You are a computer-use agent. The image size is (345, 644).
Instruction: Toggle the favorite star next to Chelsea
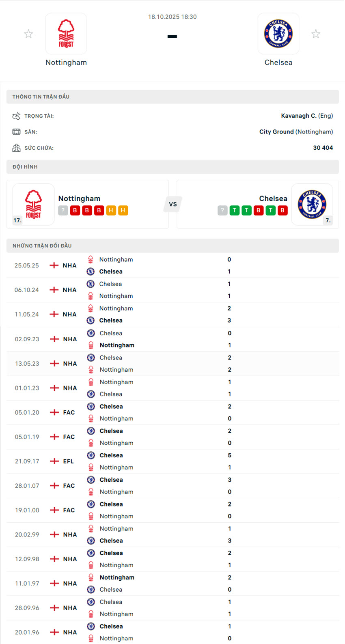coord(316,33)
